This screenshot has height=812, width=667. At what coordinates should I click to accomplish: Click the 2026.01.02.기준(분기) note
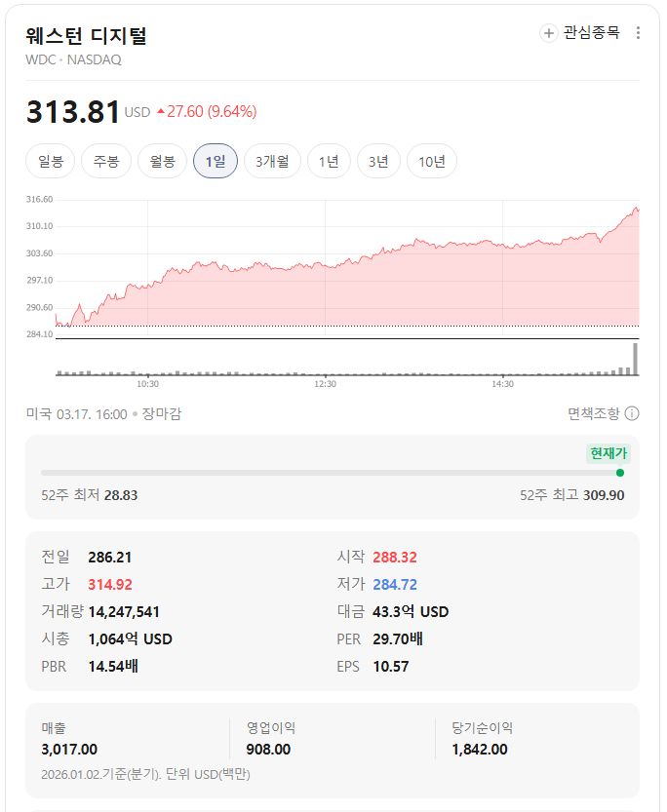[145, 775]
